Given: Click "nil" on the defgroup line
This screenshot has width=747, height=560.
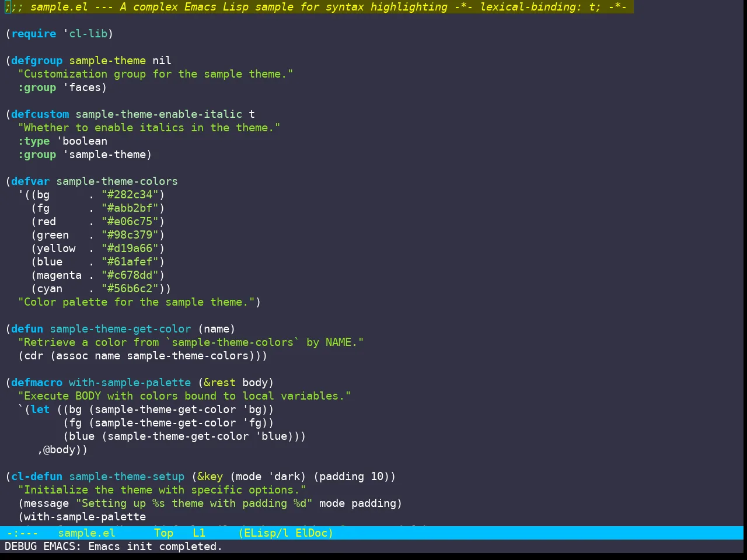Looking at the screenshot, I should pyautogui.click(x=162, y=61).
